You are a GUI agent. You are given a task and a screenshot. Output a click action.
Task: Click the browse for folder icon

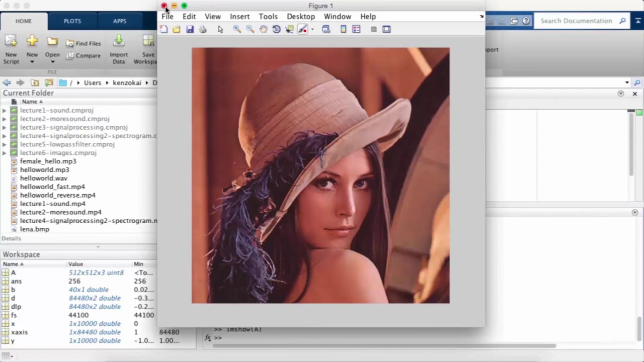click(49, 83)
